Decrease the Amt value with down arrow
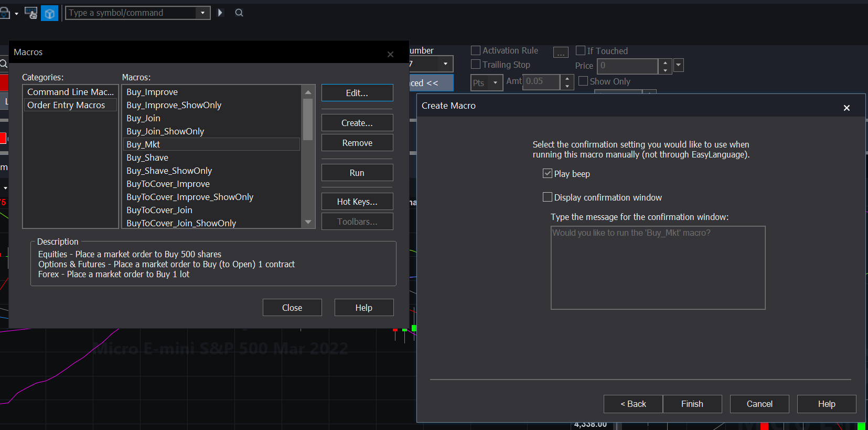Image resolution: width=868 pixels, height=430 pixels. (567, 86)
